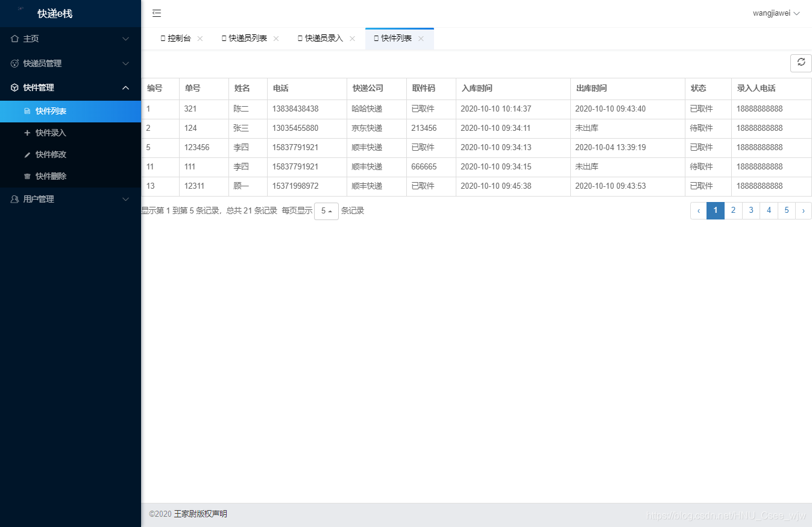Open 快件录入 in the sidebar

click(x=51, y=133)
